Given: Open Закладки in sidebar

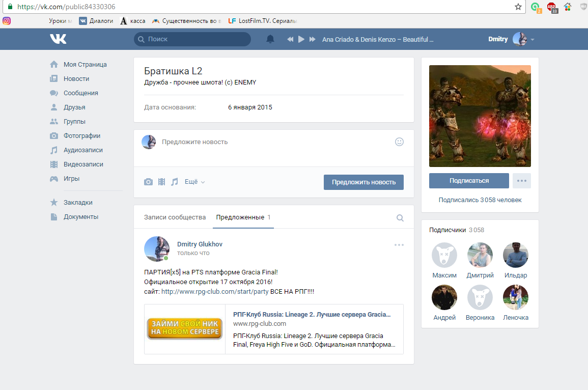Looking at the screenshot, I should pos(77,203).
